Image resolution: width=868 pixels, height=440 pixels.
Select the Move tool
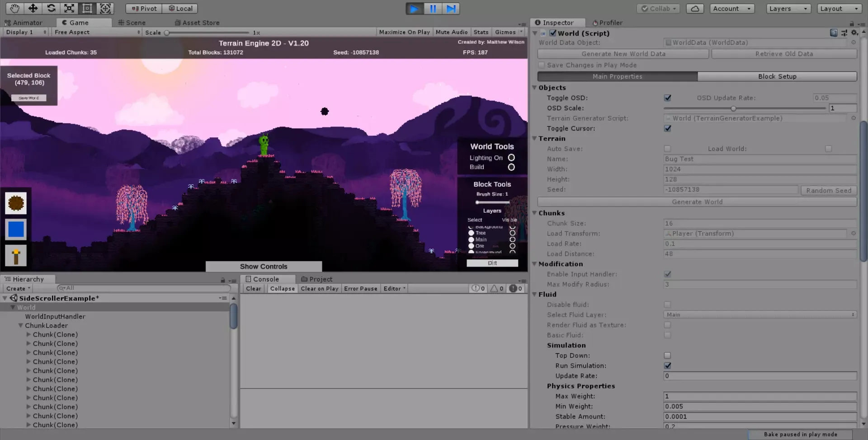tap(33, 8)
